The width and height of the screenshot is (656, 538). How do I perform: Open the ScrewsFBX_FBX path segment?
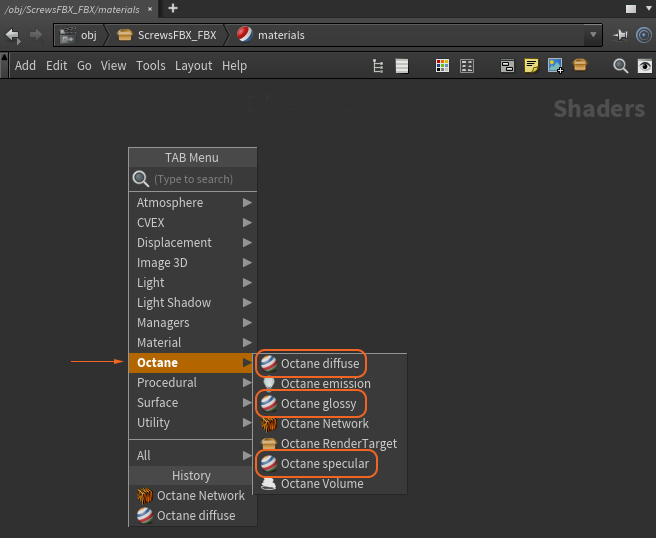pyautogui.click(x=167, y=35)
